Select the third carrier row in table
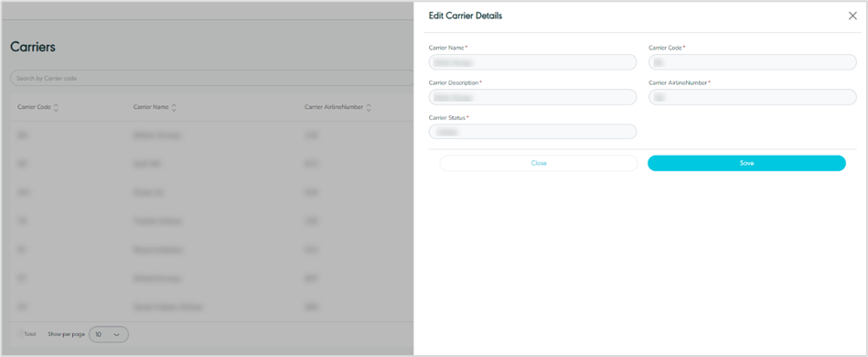The width and height of the screenshot is (868, 357). coord(211,192)
